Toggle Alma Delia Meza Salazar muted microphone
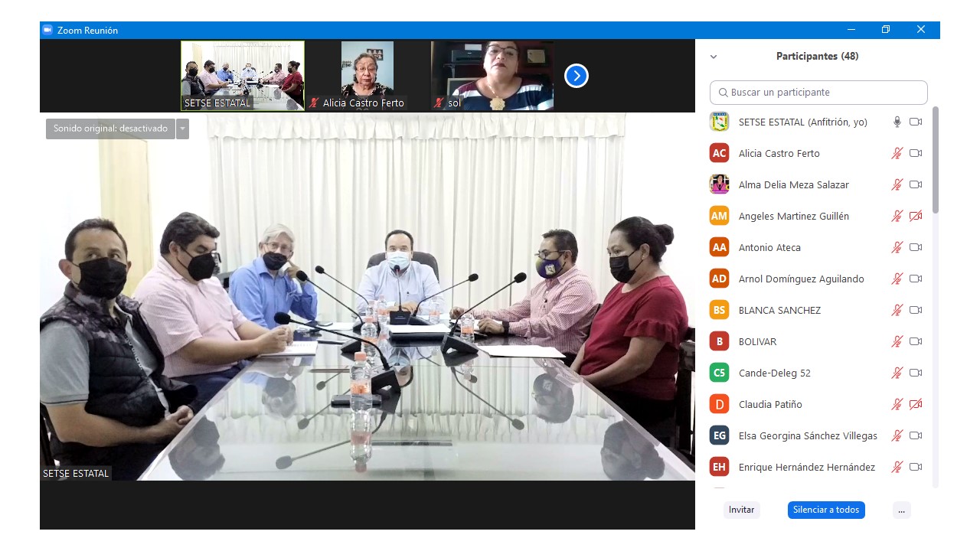This screenshot has height=551, width=980. (x=897, y=184)
